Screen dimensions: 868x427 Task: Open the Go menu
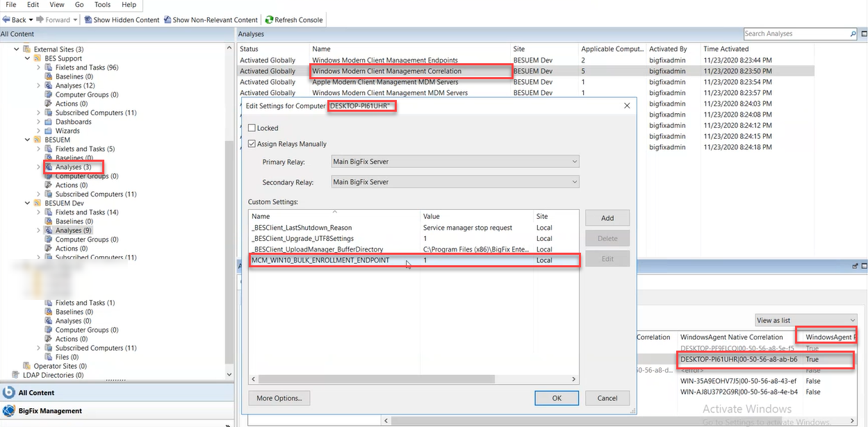(79, 5)
